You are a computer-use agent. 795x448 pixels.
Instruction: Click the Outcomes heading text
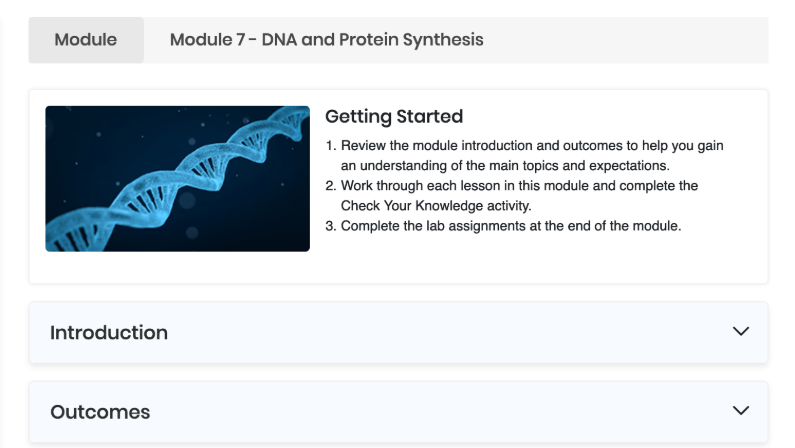[100, 412]
